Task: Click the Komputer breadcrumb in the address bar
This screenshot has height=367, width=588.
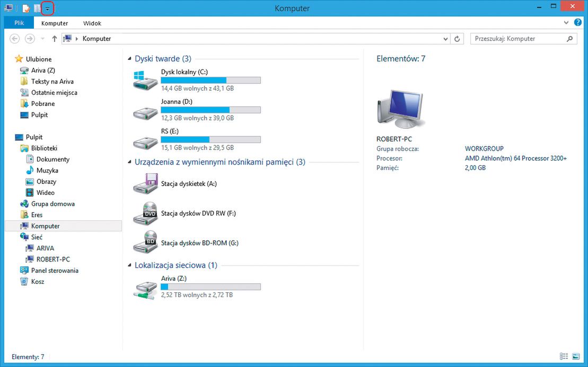Action: pos(96,39)
